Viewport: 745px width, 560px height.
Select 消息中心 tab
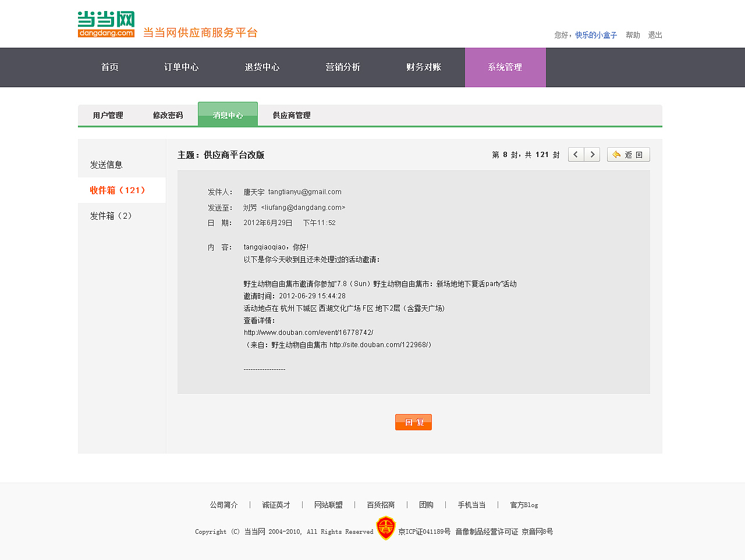228,115
